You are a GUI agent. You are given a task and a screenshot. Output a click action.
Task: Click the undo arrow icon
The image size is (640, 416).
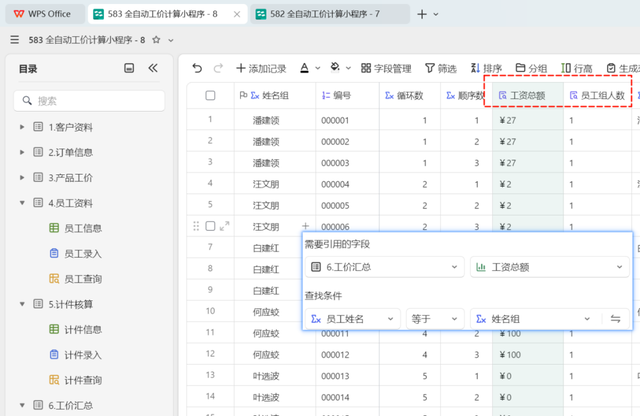[197, 68]
